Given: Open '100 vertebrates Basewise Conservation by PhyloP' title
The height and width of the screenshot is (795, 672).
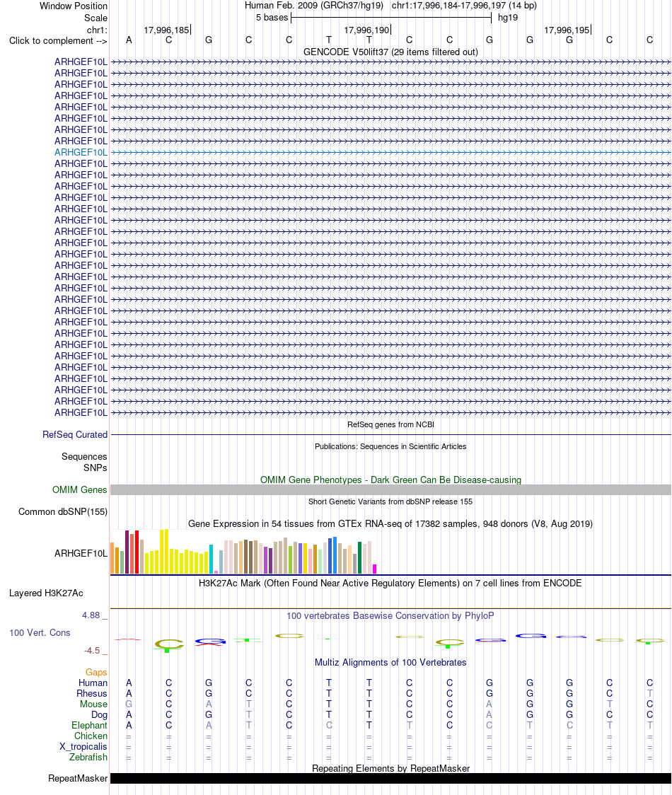Looking at the screenshot, I should coord(390,615).
